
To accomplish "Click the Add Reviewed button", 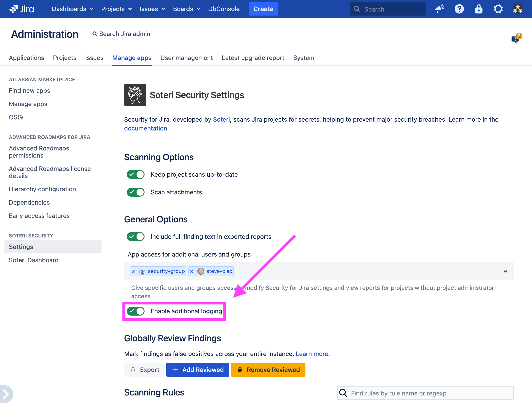I will tap(198, 369).
